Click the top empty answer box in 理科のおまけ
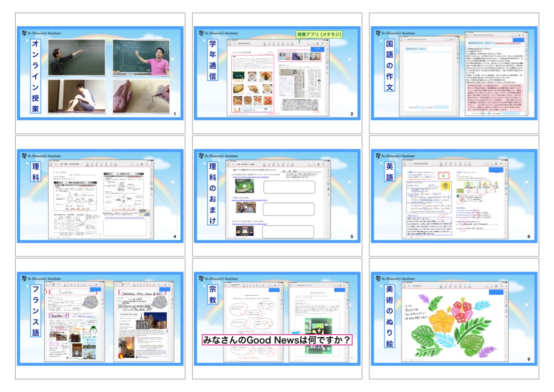The height and width of the screenshot is (392, 554). click(x=289, y=187)
